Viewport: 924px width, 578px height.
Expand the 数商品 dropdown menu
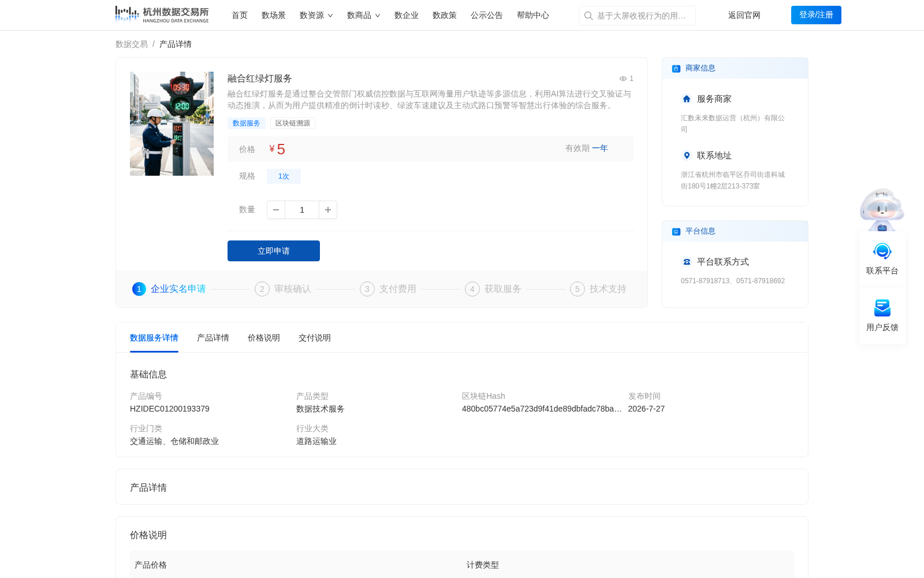364,16
